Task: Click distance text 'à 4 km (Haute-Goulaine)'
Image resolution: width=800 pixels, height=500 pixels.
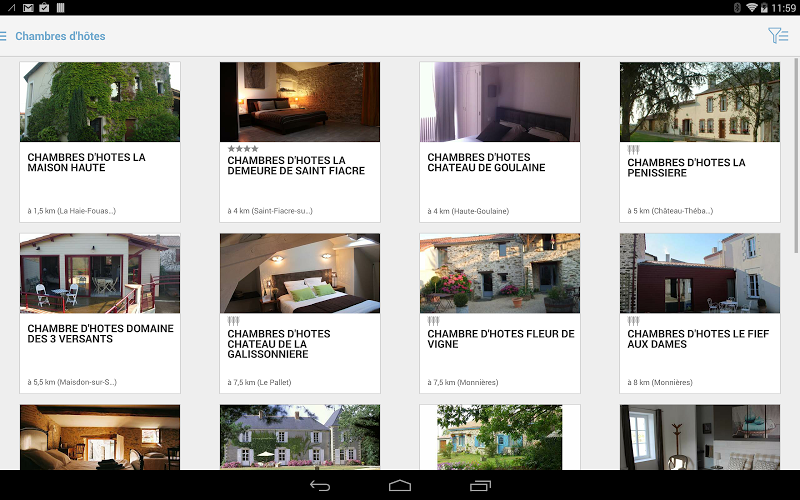Action: click(468, 211)
